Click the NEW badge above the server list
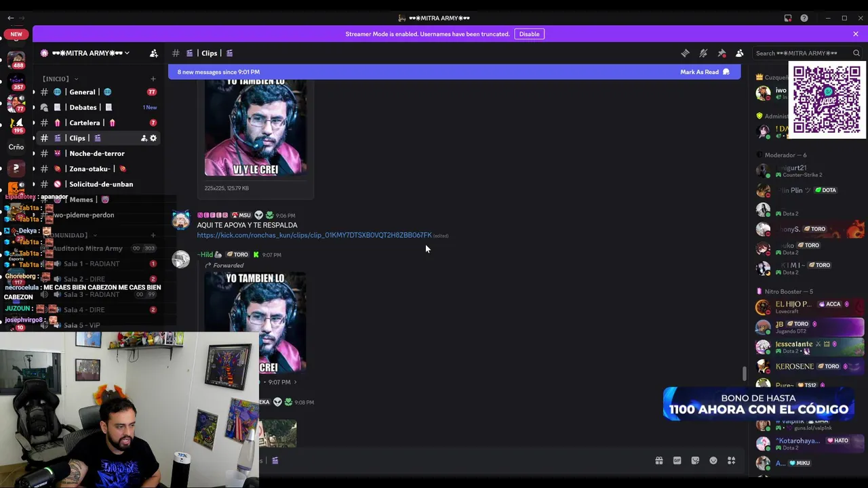This screenshot has height=488, width=868. [16, 34]
